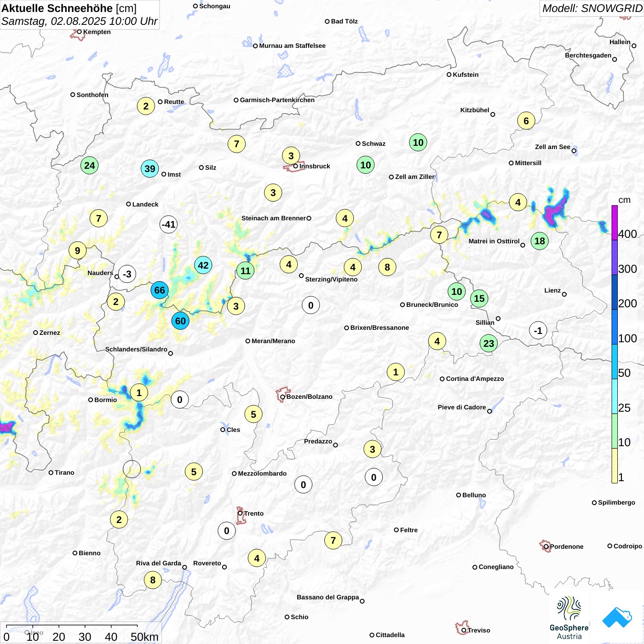Click the Innsbruck city label

click(315, 166)
